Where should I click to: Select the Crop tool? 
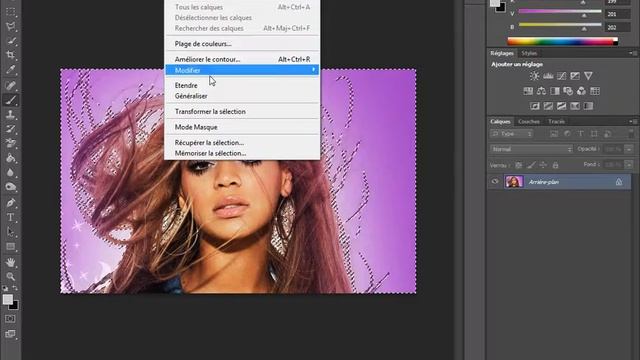click(x=11, y=55)
